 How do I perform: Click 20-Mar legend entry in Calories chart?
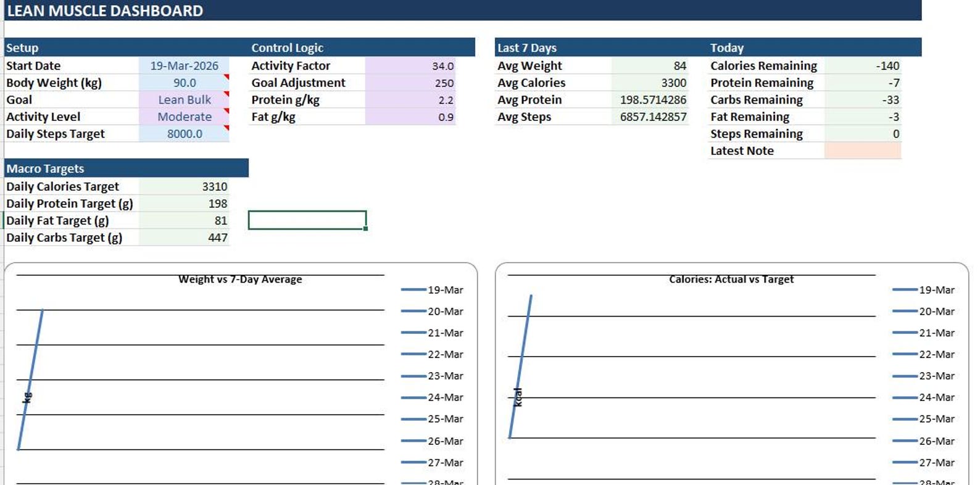(x=923, y=311)
